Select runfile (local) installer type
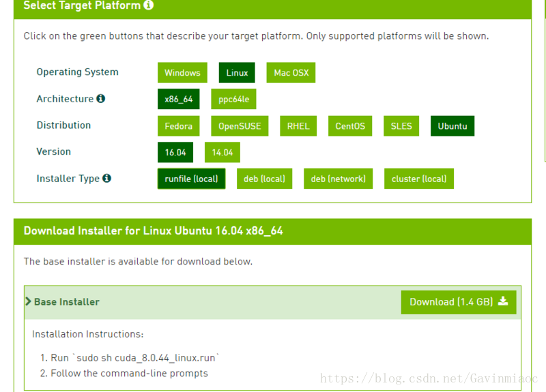 point(191,179)
